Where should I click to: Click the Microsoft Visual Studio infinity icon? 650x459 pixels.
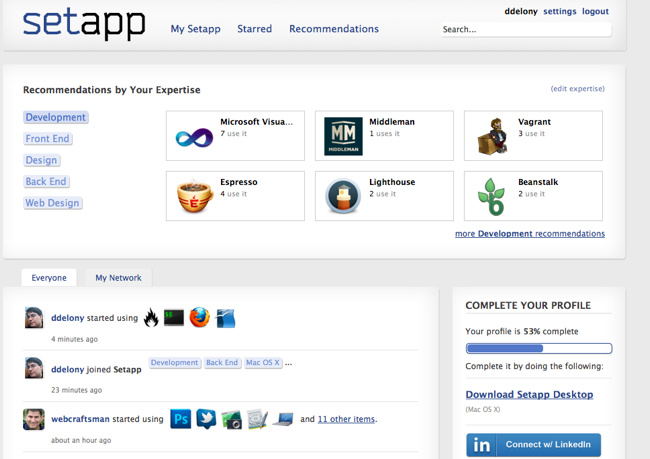pyautogui.click(x=194, y=137)
